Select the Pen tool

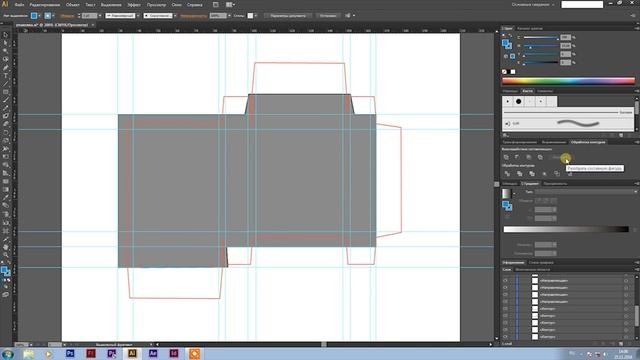tap(5, 68)
